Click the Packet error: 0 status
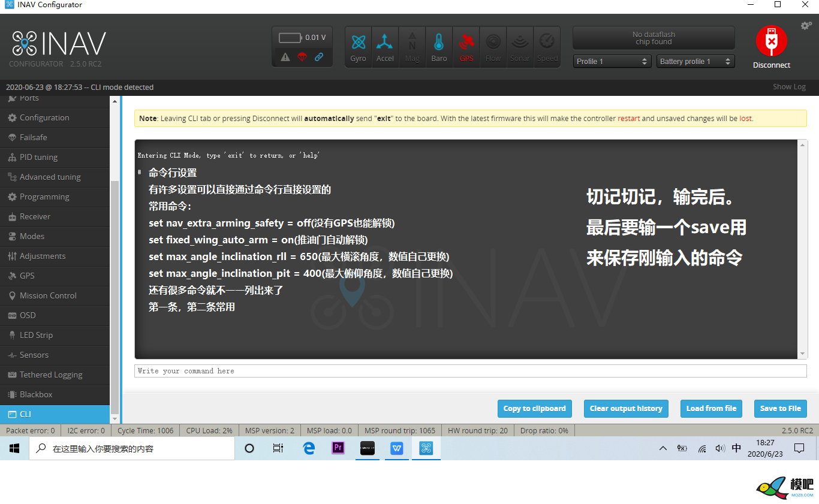 pyautogui.click(x=30, y=430)
